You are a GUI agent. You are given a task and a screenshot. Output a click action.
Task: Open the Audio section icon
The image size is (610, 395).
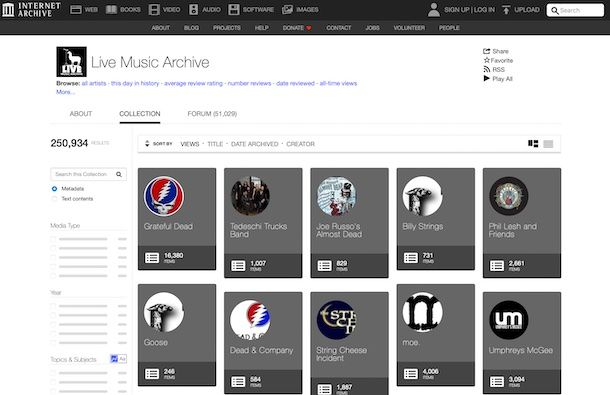(x=193, y=10)
